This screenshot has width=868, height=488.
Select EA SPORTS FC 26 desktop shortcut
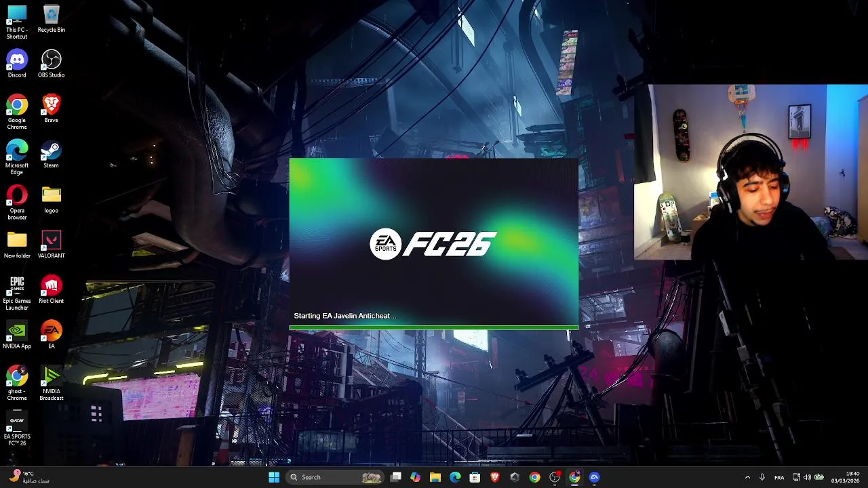[x=17, y=429]
